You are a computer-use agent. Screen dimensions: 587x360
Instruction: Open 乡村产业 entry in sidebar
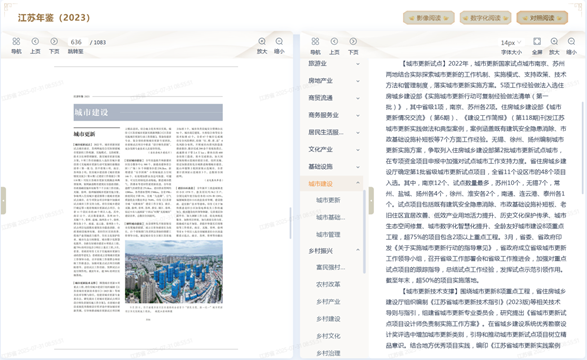click(328, 302)
